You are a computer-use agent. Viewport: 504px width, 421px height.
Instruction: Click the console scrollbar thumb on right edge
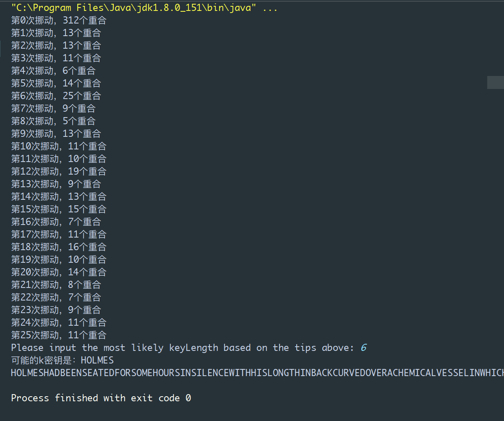click(x=495, y=83)
